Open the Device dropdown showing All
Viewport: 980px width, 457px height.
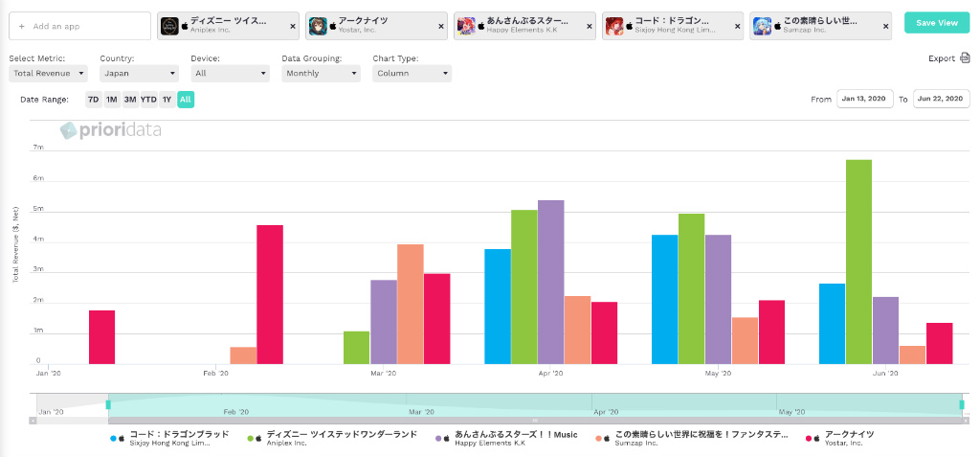coord(231,73)
